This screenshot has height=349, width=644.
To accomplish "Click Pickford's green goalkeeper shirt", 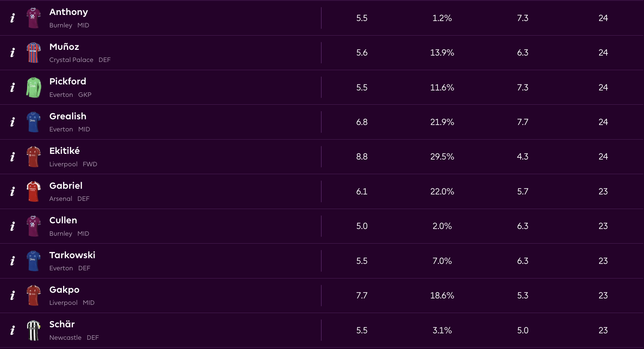I will click(34, 87).
